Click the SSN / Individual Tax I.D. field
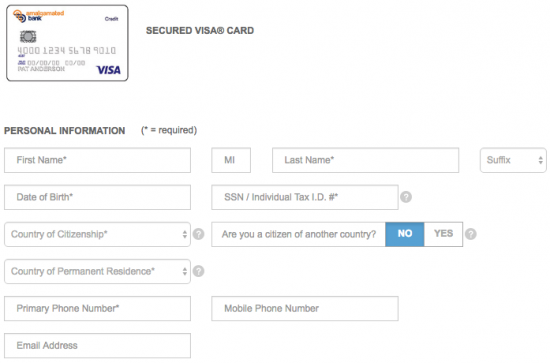Screen dimensions: 550x363 305,197
